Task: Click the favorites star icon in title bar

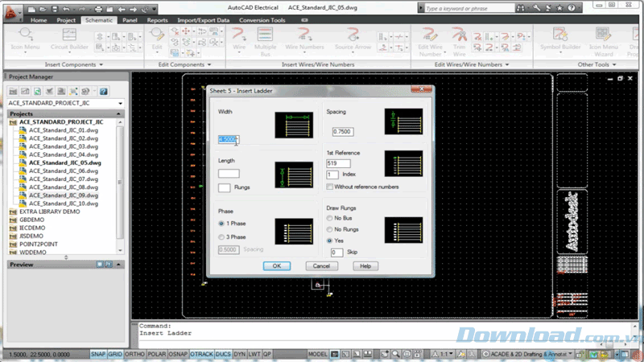Action: pyautogui.click(x=559, y=8)
